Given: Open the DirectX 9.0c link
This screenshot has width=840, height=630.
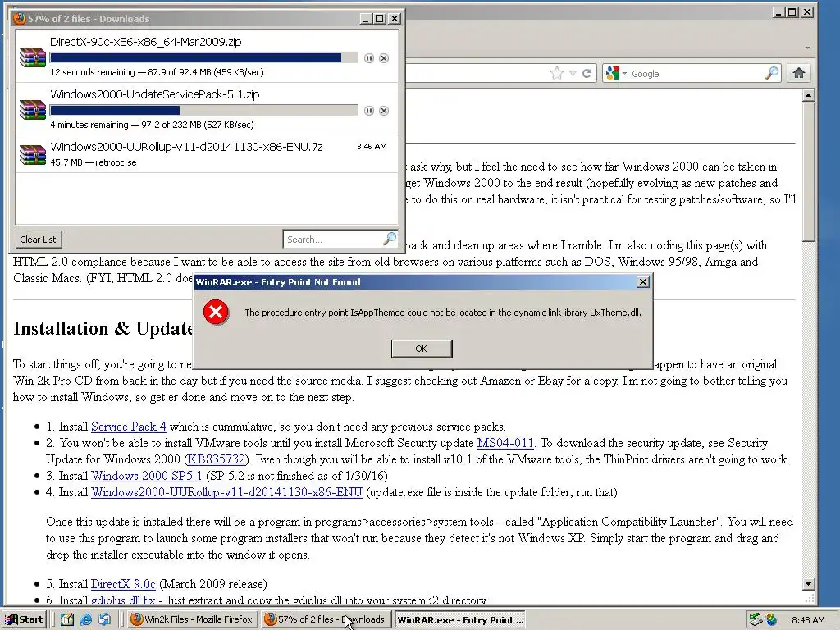Looking at the screenshot, I should (123, 584).
